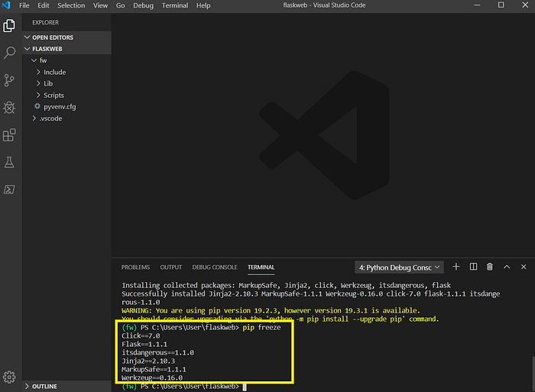
Task: Open the Python Debug Console terminal dropdown
Action: click(399, 267)
